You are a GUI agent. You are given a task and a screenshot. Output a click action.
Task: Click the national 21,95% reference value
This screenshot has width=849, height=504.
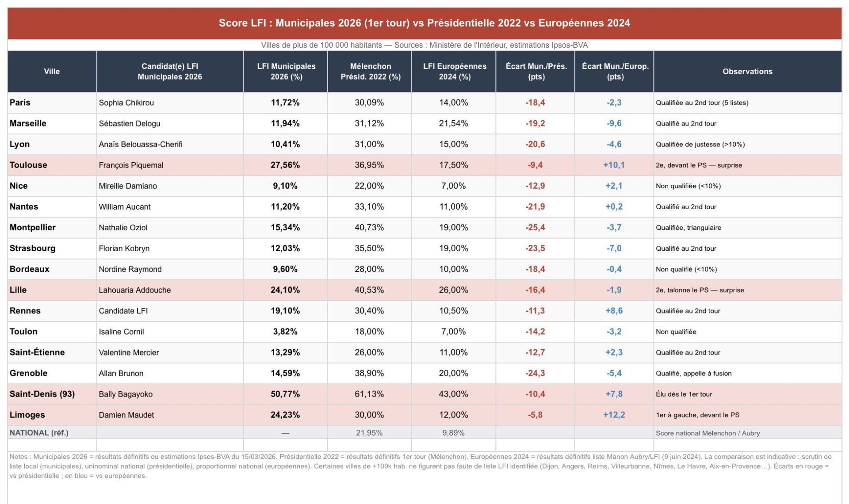tap(369, 433)
